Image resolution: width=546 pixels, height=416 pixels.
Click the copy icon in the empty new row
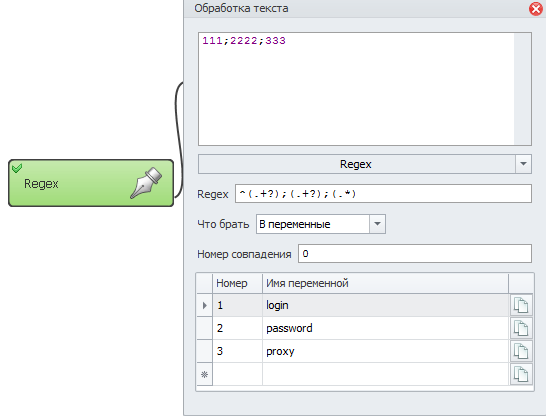tap(521, 374)
